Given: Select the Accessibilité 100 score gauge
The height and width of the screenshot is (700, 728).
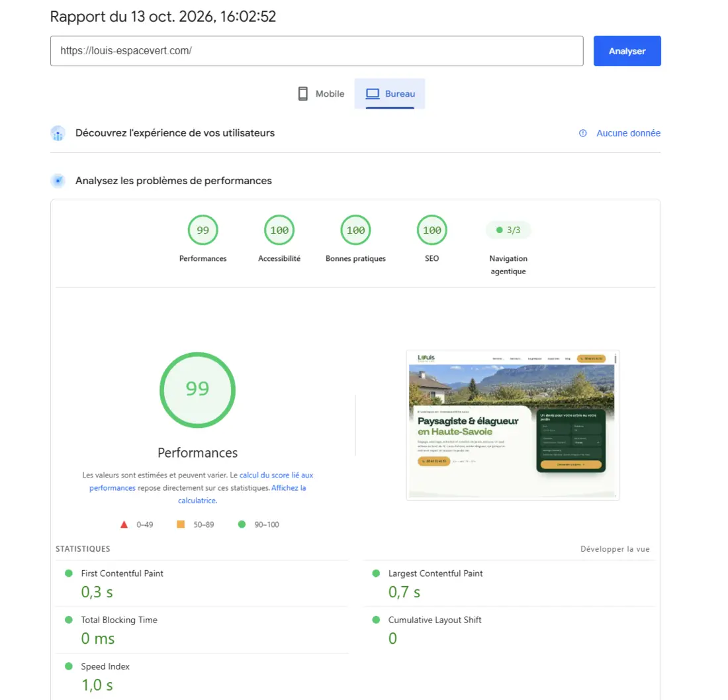Looking at the screenshot, I should tap(279, 230).
